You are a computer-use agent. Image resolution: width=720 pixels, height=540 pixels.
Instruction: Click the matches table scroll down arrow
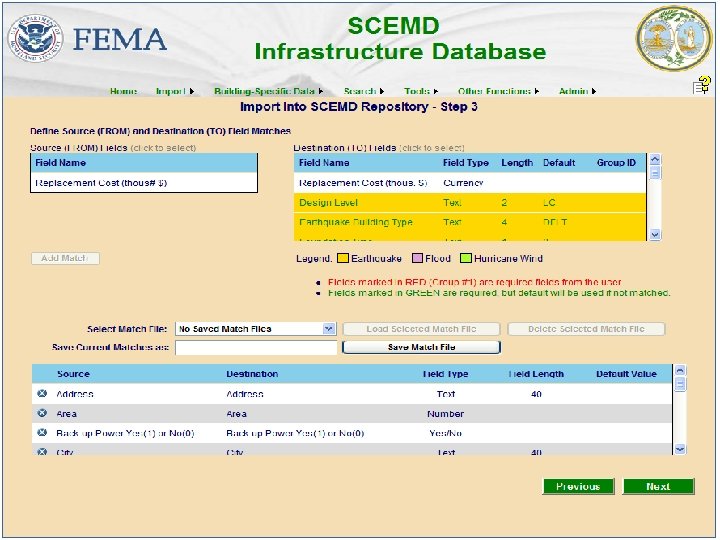click(x=680, y=449)
